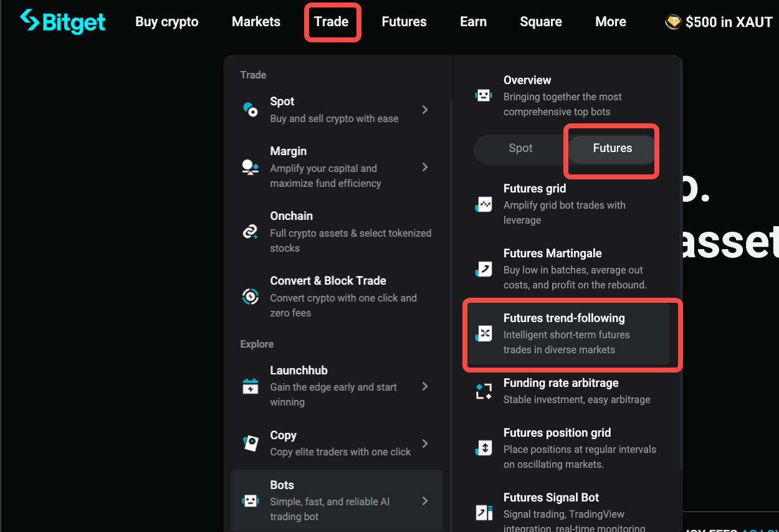Expand the Bots submenu chevron
Viewport: 779px width, 532px height.
tap(425, 500)
